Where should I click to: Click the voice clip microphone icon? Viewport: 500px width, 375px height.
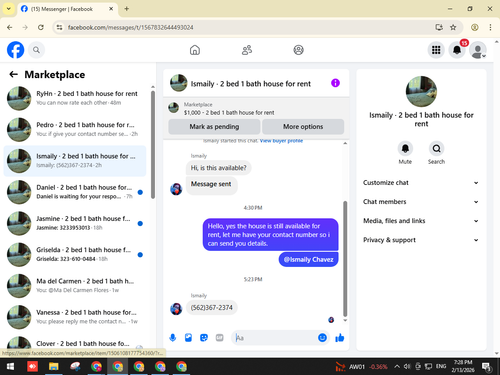coord(173,338)
